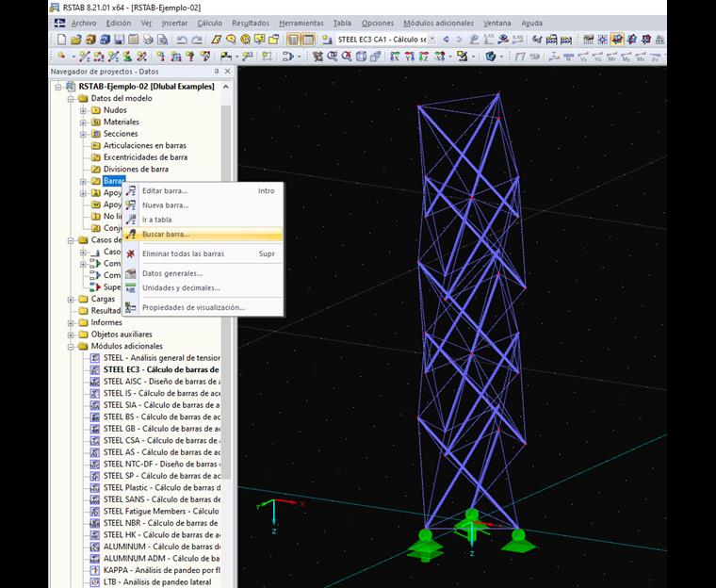This screenshot has height=588, width=716.
Task: Open LTB - Análisis de pandeo lateral
Action: pos(157,582)
